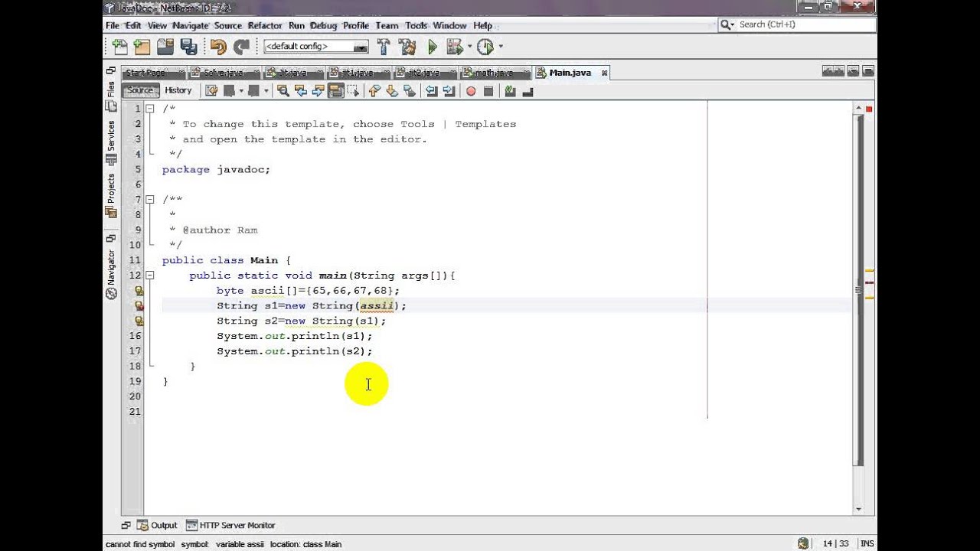Toggle highlight search icon in editor toolbar
This screenshot has height=551, width=980.
tap(335, 91)
